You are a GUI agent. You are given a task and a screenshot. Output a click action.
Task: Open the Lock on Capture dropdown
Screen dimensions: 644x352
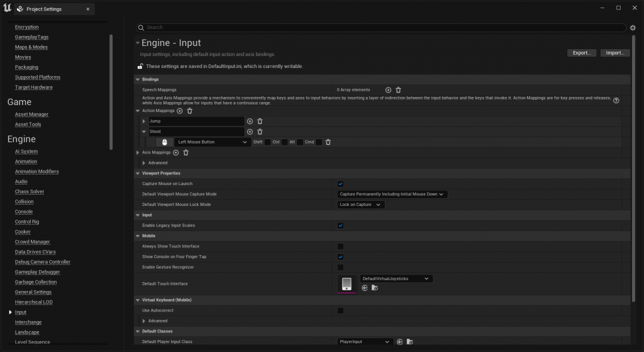tap(360, 205)
